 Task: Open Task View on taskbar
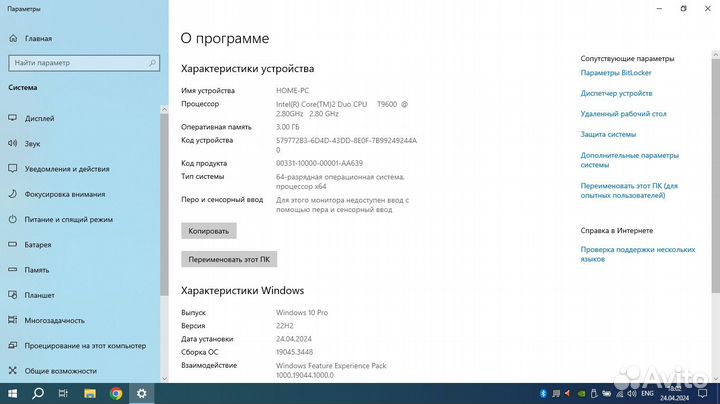(63, 393)
